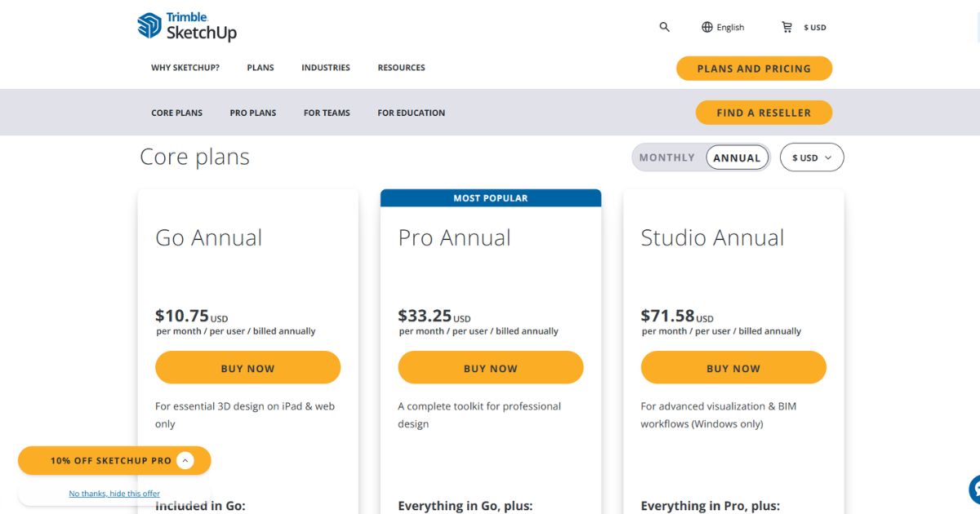Switch billing to Monthly
Viewport: 980px width, 514px height.
[x=667, y=157]
